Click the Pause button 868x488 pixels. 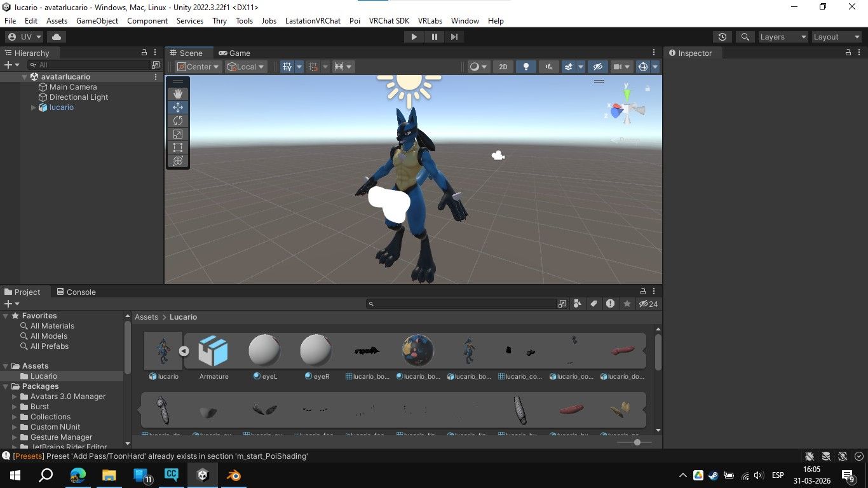(434, 37)
